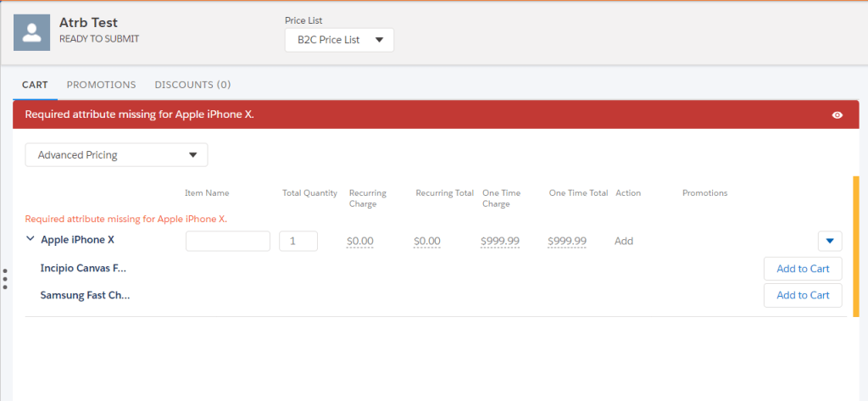Click the Recurring Total $0.00 value

tap(427, 242)
